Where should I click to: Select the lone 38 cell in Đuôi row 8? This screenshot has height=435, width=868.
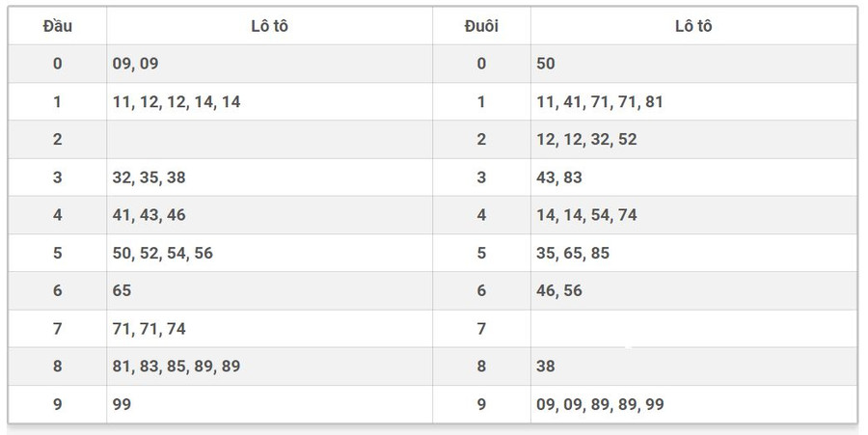(546, 367)
